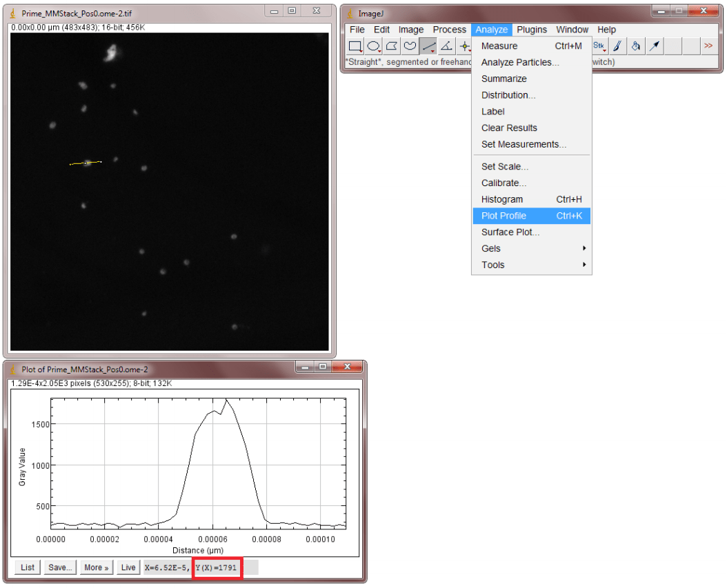Open Set Scale... dialog

pos(531,167)
